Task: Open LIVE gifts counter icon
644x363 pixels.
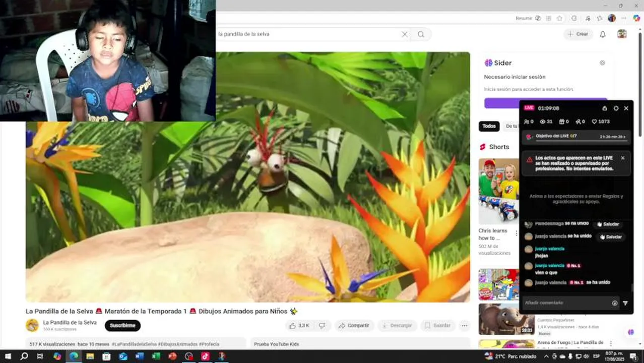Action: 564,122
